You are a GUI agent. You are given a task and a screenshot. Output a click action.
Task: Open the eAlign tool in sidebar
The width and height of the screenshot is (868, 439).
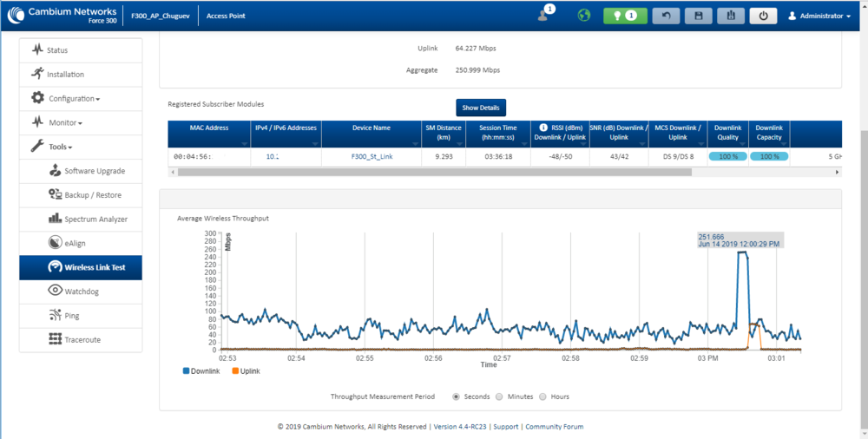click(75, 243)
